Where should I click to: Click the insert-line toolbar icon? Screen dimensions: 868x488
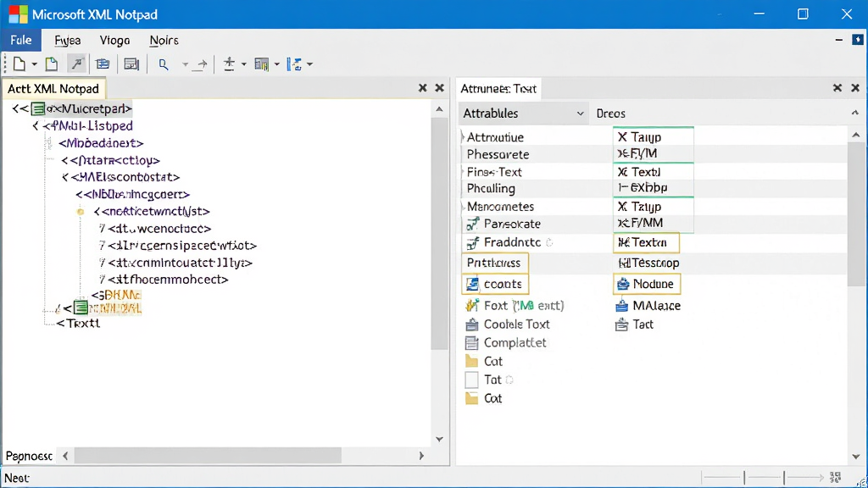click(x=229, y=64)
